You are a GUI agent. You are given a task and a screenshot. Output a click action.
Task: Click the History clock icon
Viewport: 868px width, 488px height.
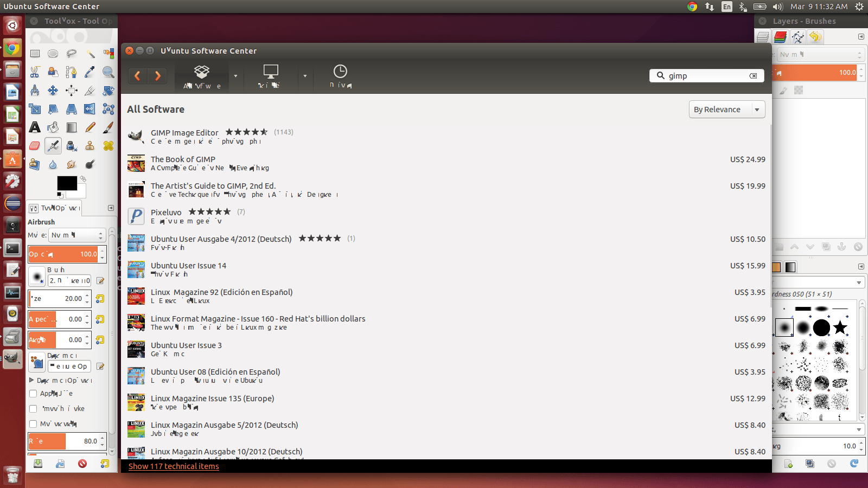point(340,76)
